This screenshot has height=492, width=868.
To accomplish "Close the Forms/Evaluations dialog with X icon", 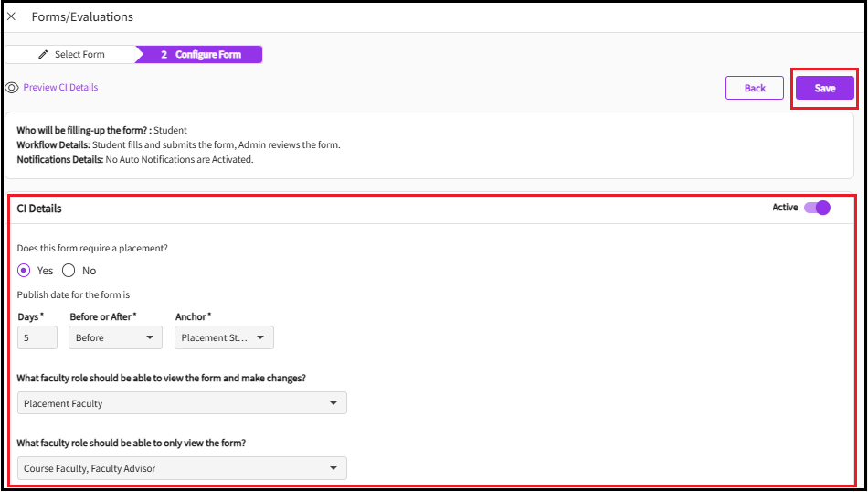I will (x=12, y=16).
